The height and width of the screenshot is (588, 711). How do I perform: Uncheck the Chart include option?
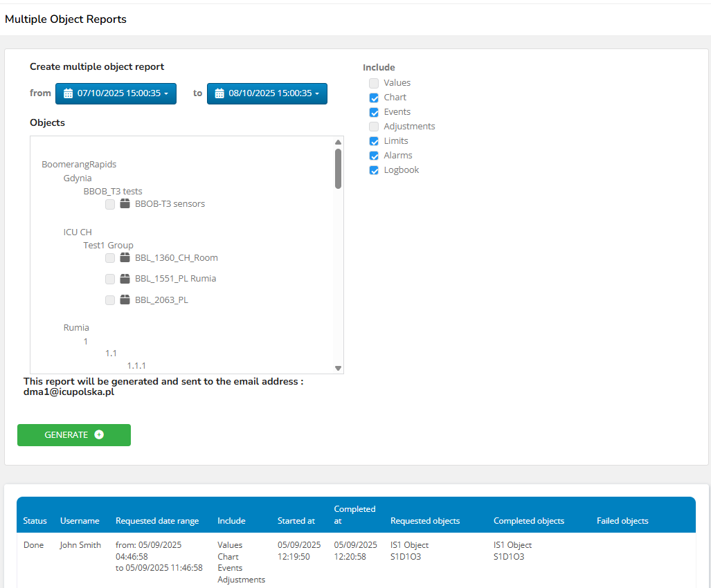pyautogui.click(x=374, y=98)
